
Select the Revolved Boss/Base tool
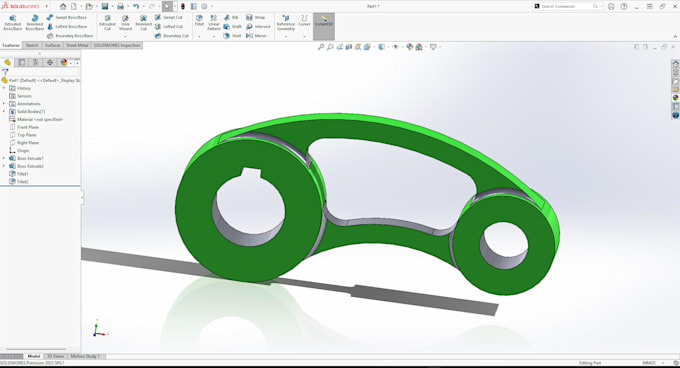click(x=34, y=23)
